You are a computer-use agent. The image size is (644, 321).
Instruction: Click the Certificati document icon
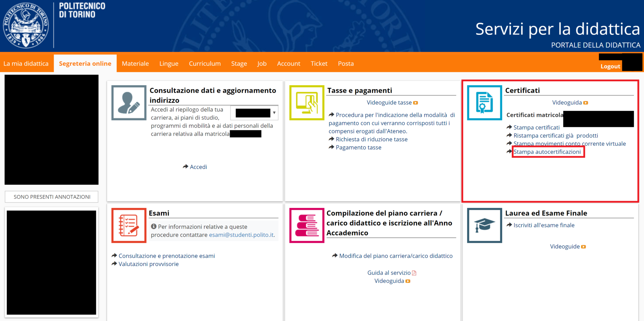point(484,103)
